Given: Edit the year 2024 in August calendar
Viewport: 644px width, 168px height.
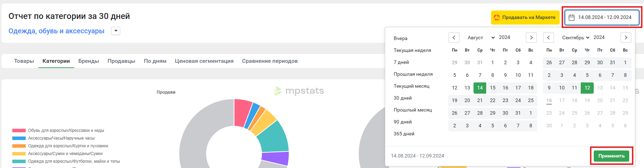Looking at the screenshot, I should pos(504,37).
